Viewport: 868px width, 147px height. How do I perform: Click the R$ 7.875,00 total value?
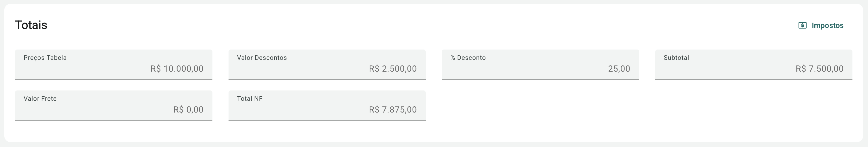[392, 110]
